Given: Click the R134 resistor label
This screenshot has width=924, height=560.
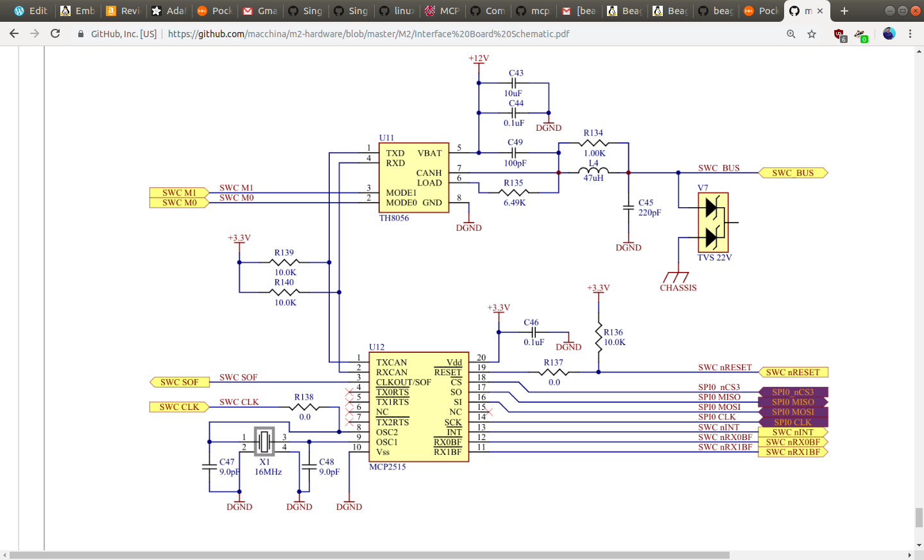Looking at the screenshot, I should [x=594, y=133].
